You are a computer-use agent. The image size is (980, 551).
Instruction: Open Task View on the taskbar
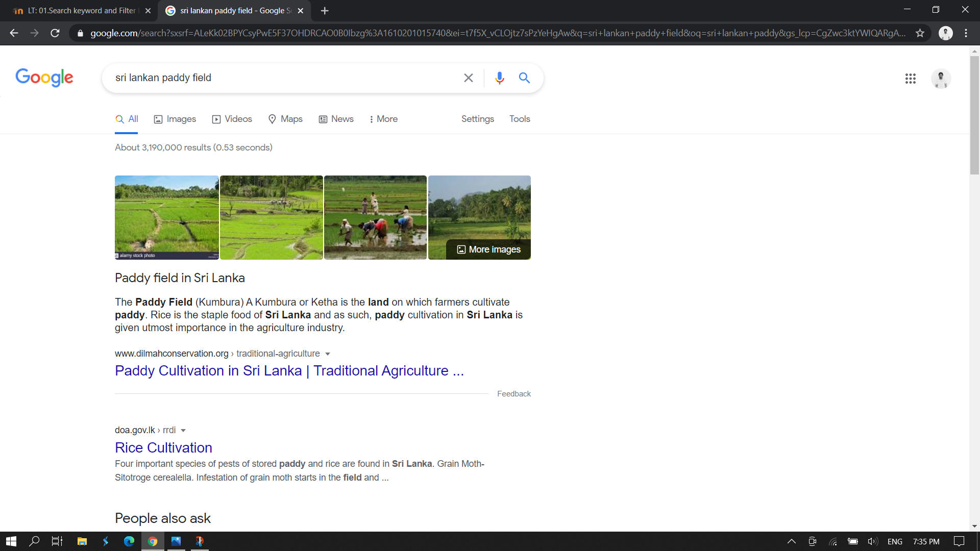coord(57,541)
